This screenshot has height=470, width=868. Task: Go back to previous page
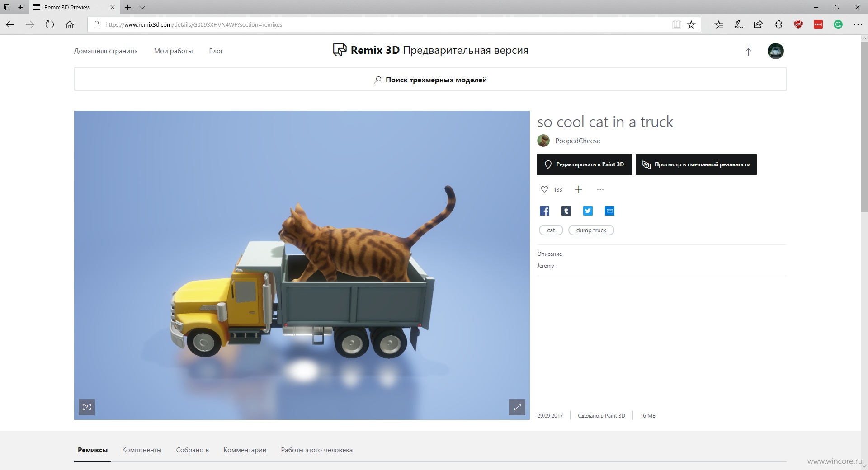10,24
